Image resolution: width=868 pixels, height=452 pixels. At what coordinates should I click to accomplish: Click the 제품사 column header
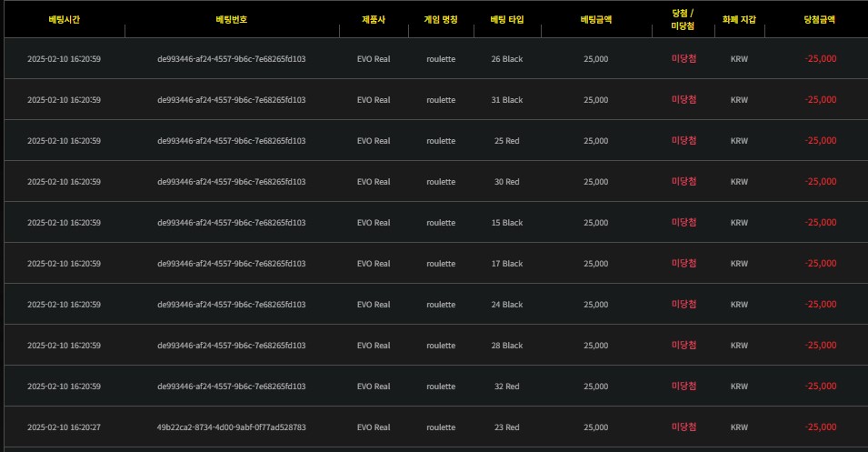pyautogui.click(x=374, y=19)
